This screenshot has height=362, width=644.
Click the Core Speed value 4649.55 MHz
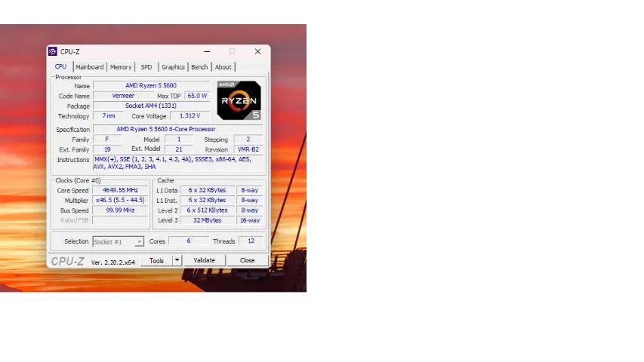click(120, 190)
